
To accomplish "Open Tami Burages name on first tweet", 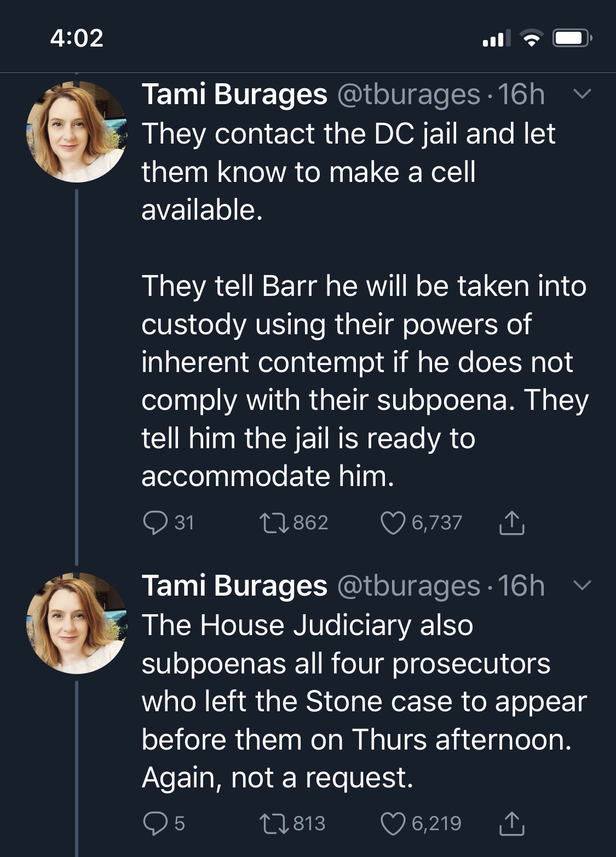I will point(234,94).
